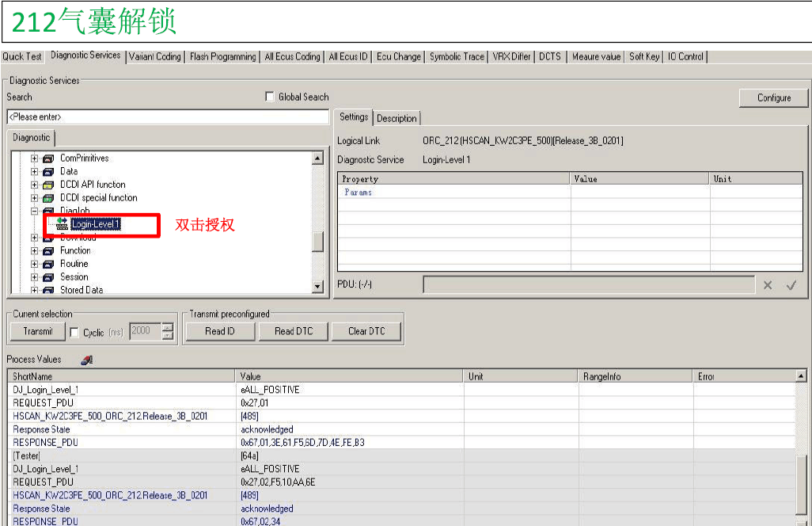Click the PDU cancel X icon
The image size is (812, 526).
coord(767,285)
